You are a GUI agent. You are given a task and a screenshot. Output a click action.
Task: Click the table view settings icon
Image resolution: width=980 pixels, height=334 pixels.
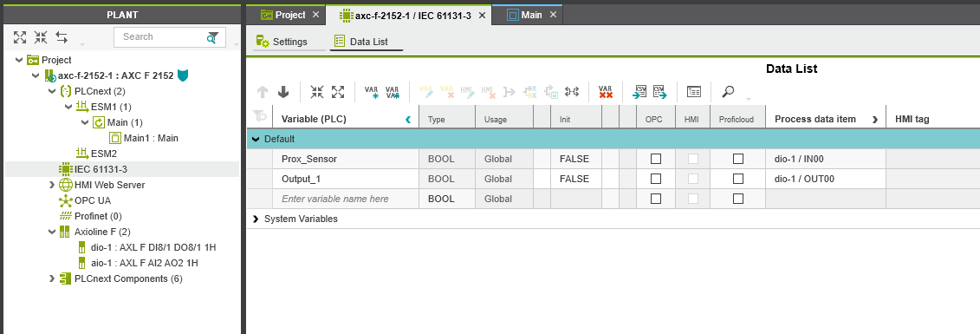(x=694, y=92)
